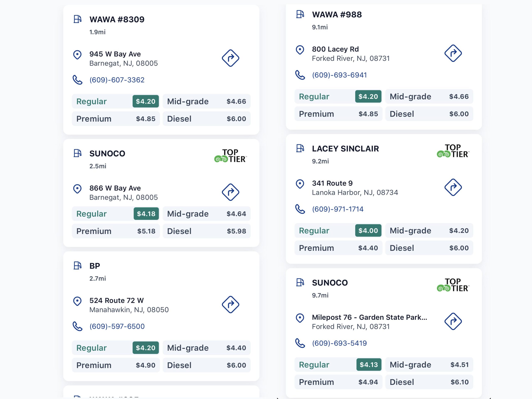Image resolution: width=532 pixels, height=399 pixels.
Task: Call Sunoco at (609)-693-5419
Action: pyautogui.click(x=339, y=343)
